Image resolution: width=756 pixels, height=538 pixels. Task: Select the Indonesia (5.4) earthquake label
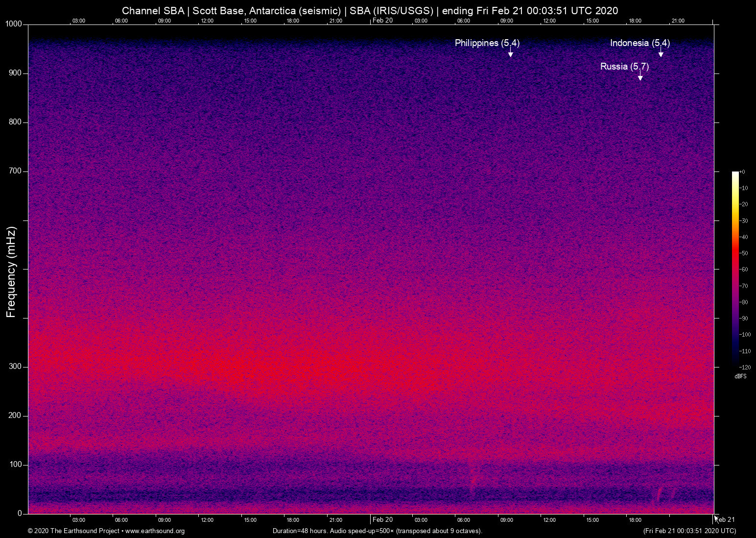coord(639,43)
